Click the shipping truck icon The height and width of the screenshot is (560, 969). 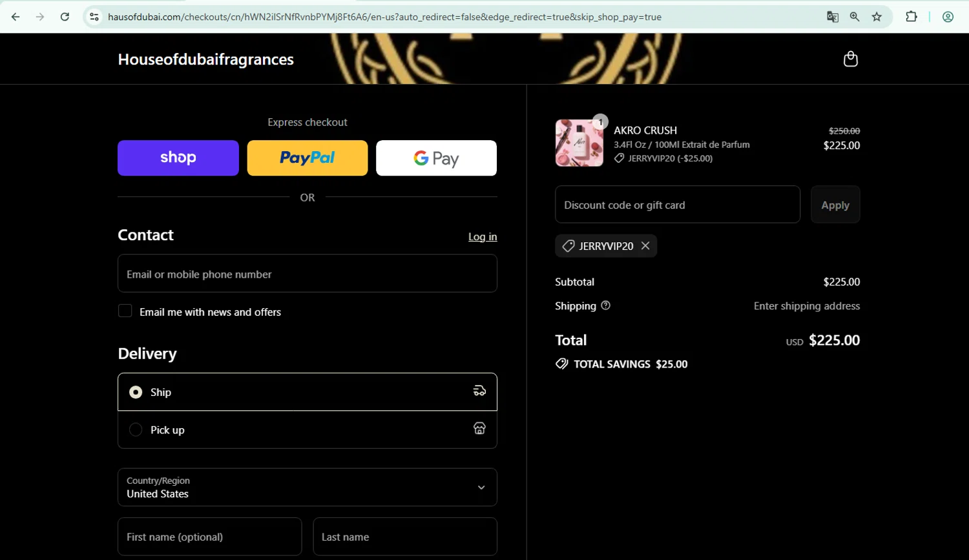[479, 390]
